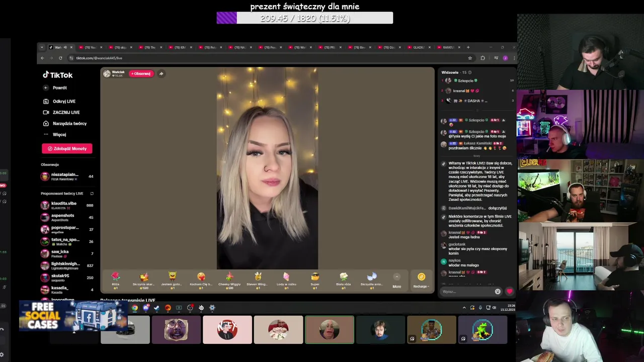
Task: Click the Zdobądź Monety button
Action: coord(67,148)
